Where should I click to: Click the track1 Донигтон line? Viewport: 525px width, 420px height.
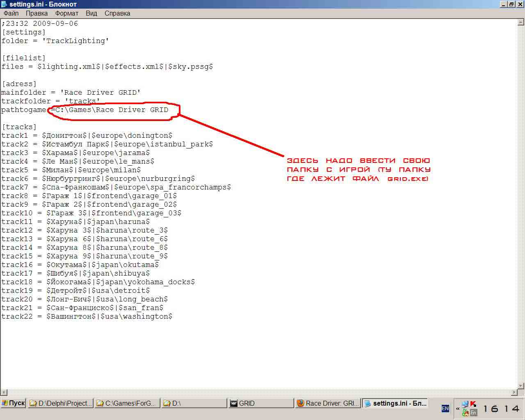tap(87, 135)
